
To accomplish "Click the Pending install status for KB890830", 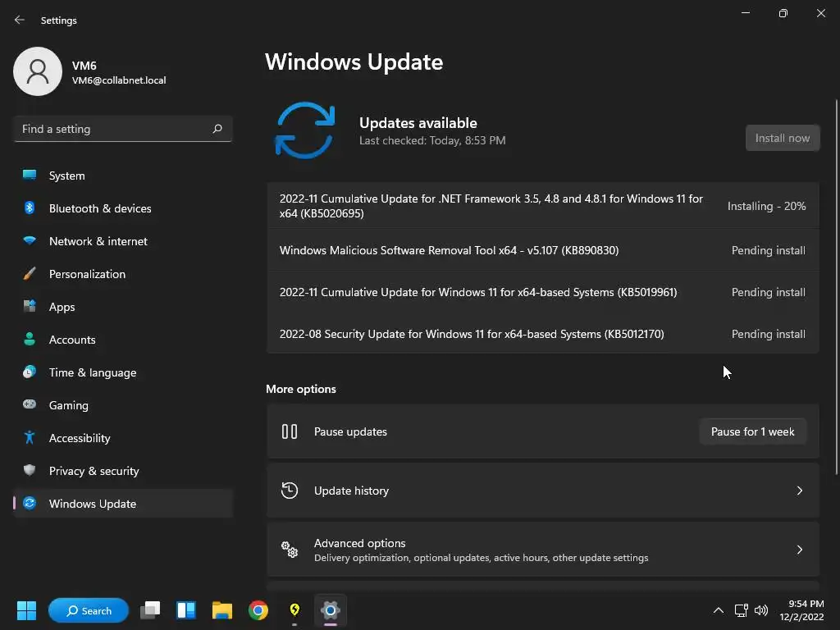I will pyautogui.click(x=768, y=250).
